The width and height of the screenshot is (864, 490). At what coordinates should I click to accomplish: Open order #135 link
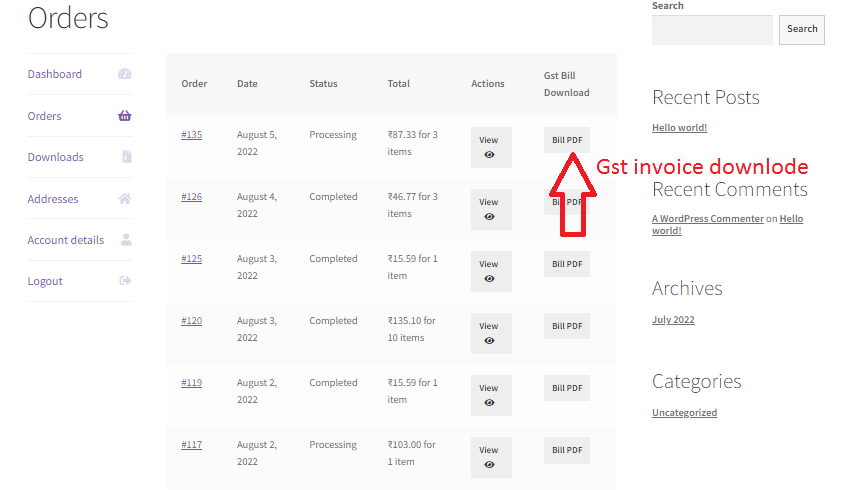click(x=192, y=134)
